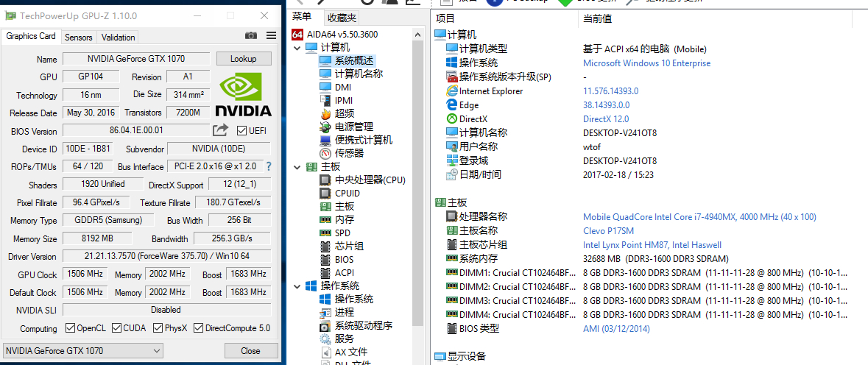Image resolution: width=868 pixels, height=365 pixels.
Task: Click the CPUID chip icon
Action: (325, 193)
